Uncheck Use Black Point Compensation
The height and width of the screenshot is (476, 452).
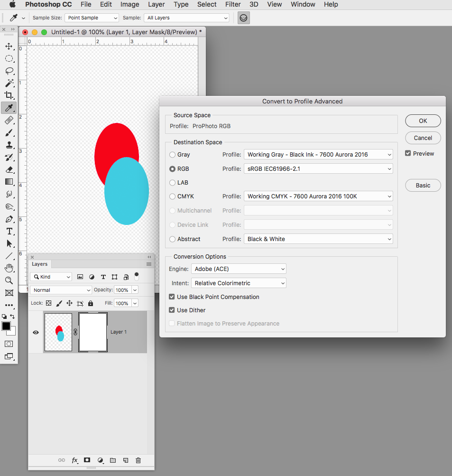coord(172,297)
